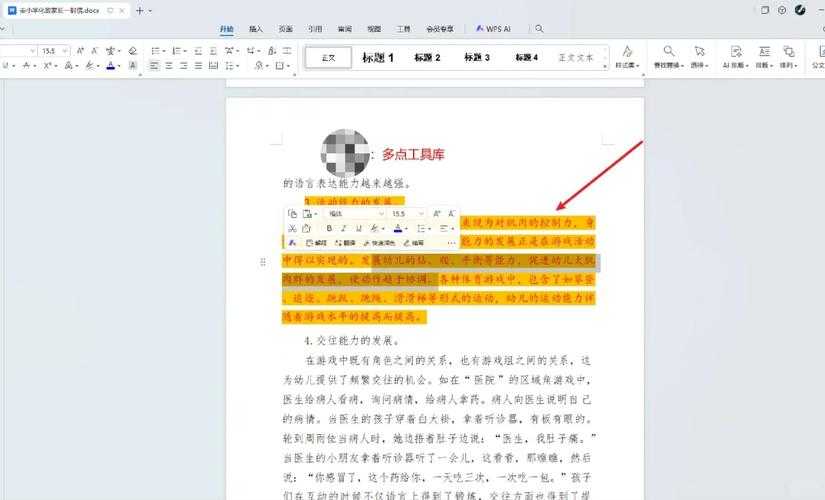Image resolution: width=825 pixels, height=500 pixels.
Task: Open the Select (选择) tool dropdown
Action: pos(699,57)
